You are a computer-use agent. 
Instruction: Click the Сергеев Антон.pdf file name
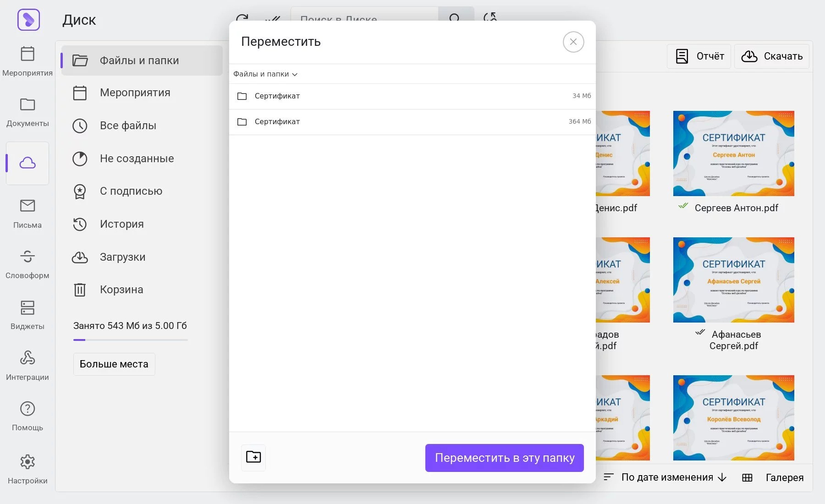point(736,208)
